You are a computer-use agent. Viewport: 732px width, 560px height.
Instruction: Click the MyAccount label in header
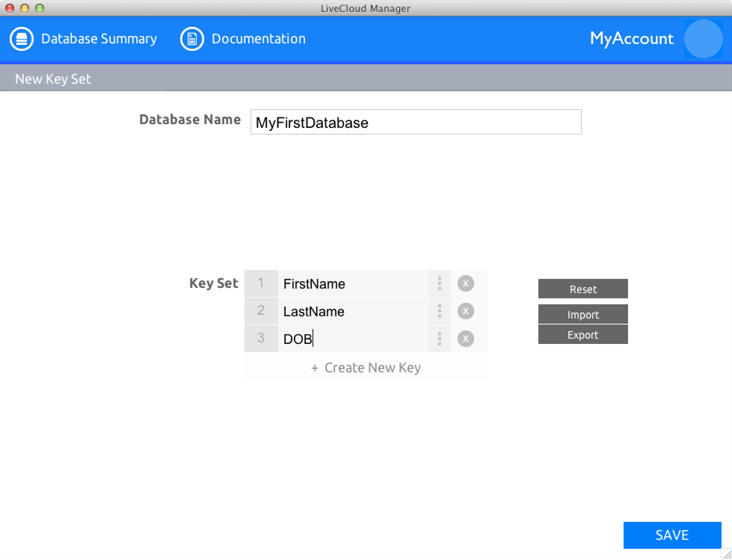coord(631,39)
